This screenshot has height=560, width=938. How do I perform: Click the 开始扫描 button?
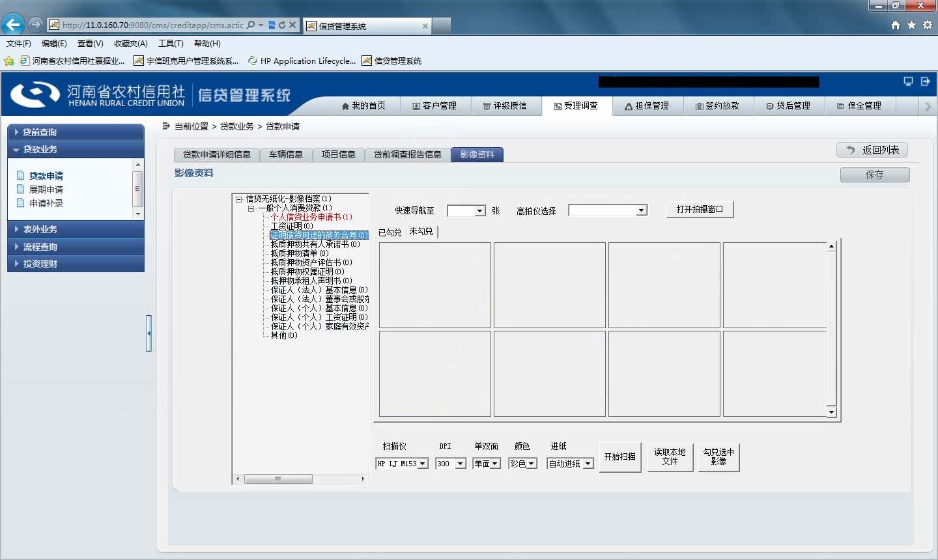[x=620, y=457]
